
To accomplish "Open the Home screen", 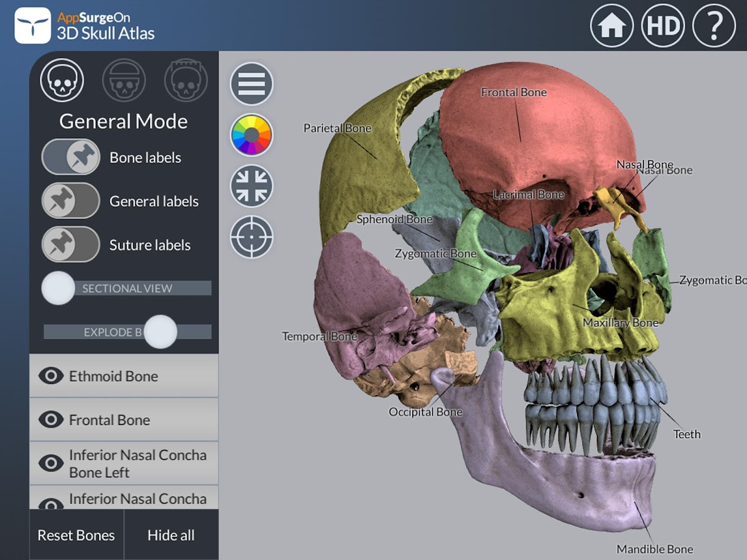I will click(612, 25).
